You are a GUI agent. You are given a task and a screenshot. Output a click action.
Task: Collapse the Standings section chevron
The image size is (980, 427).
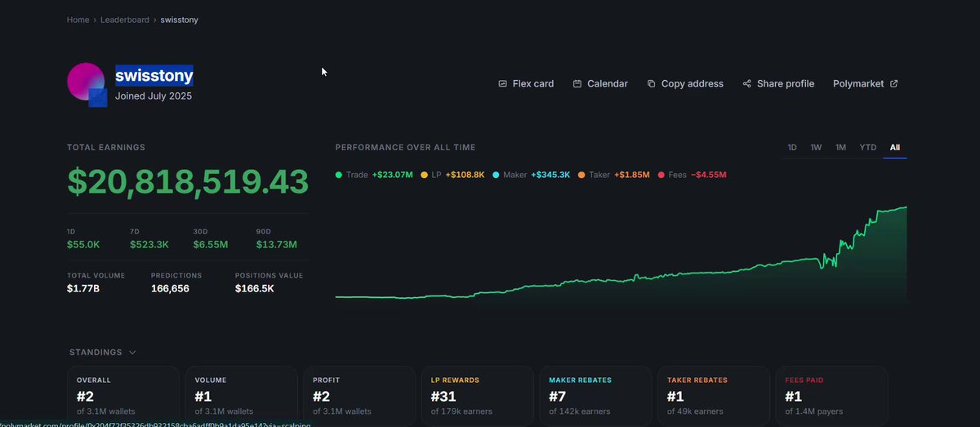132,353
